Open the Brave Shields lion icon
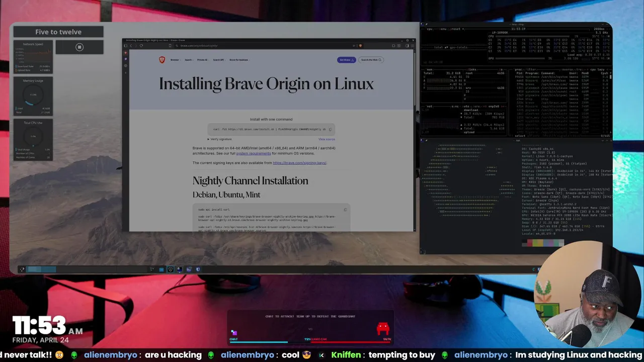The height and width of the screenshot is (362, 644). point(360,46)
